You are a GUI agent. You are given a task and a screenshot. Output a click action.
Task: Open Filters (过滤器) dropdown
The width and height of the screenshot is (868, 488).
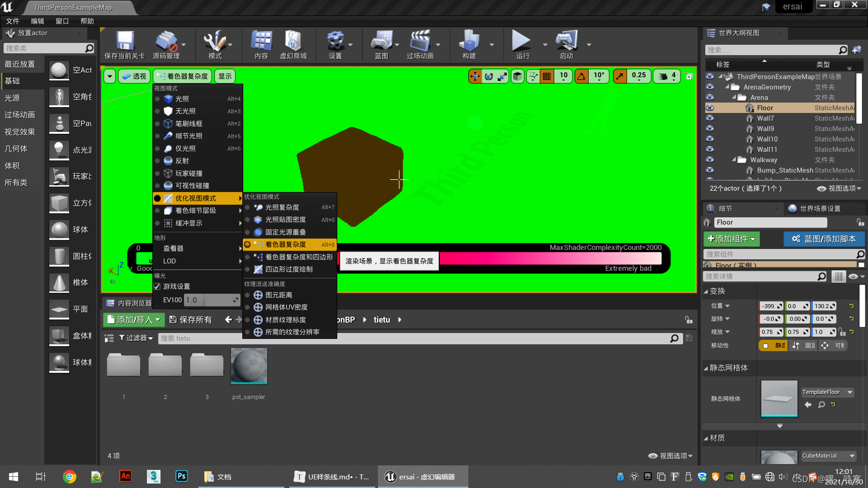pyautogui.click(x=136, y=338)
